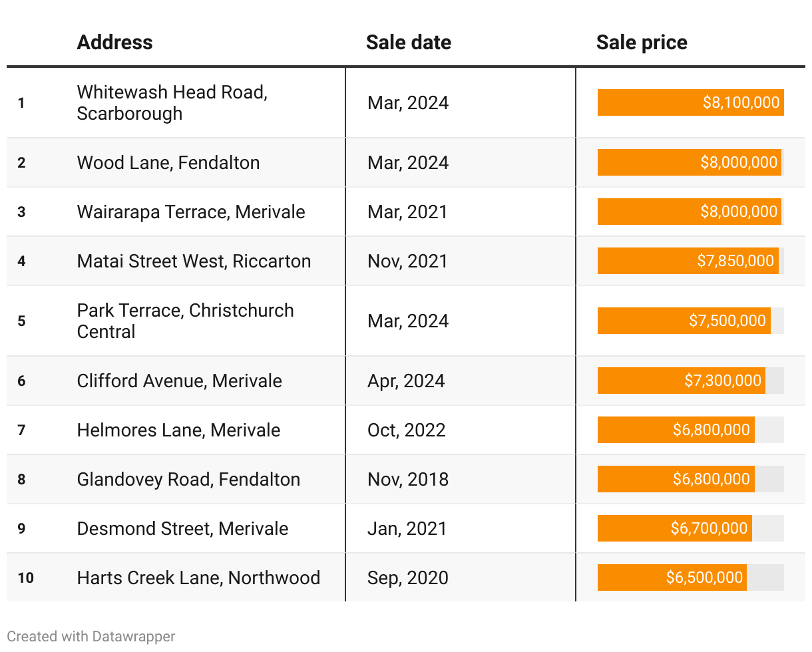Image resolution: width=812 pixels, height=652 pixels.
Task: Click the $7,850,000 orange price bar
Action: click(688, 261)
